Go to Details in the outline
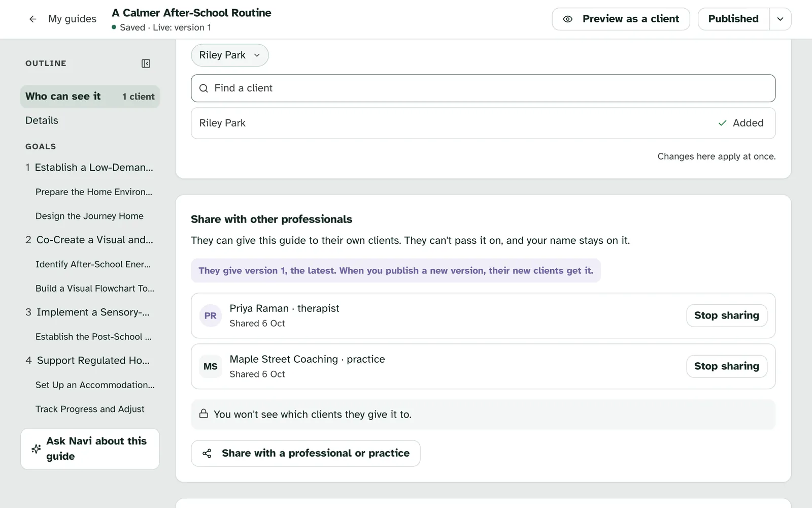The width and height of the screenshot is (812, 508). 42,120
